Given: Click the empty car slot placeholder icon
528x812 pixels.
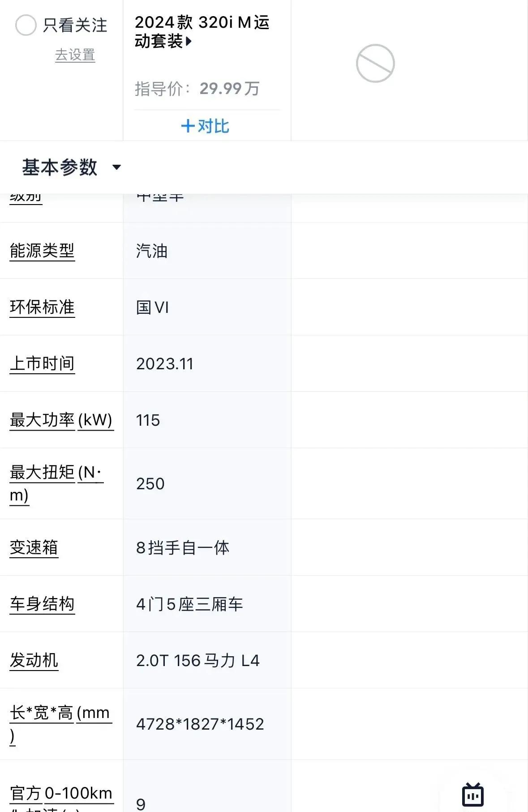Looking at the screenshot, I should pyautogui.click(x=375, y=63).
